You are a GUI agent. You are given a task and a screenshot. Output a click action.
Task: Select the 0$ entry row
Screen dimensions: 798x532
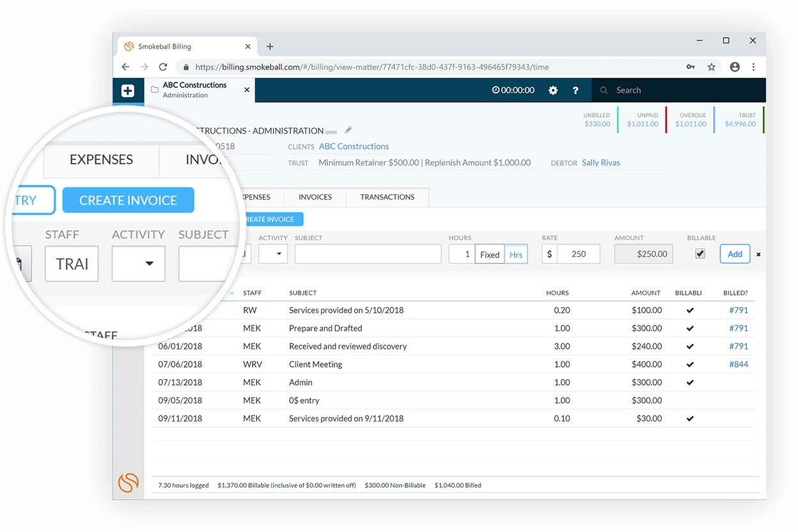coord(453,400)
